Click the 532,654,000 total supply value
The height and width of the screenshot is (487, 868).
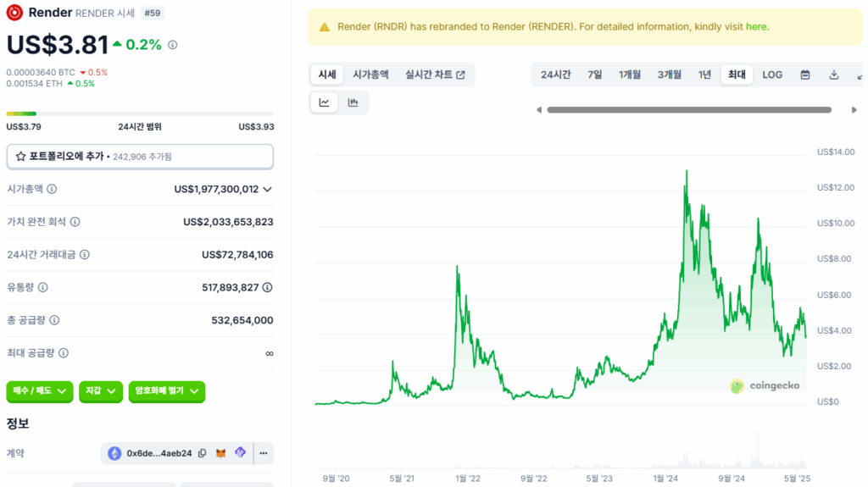242,320
